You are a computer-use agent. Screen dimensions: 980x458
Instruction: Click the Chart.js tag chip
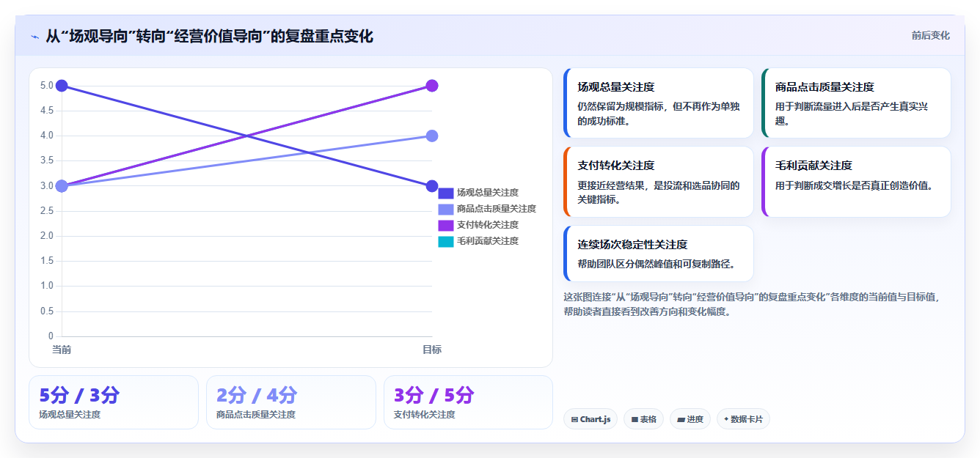point(591,419)
